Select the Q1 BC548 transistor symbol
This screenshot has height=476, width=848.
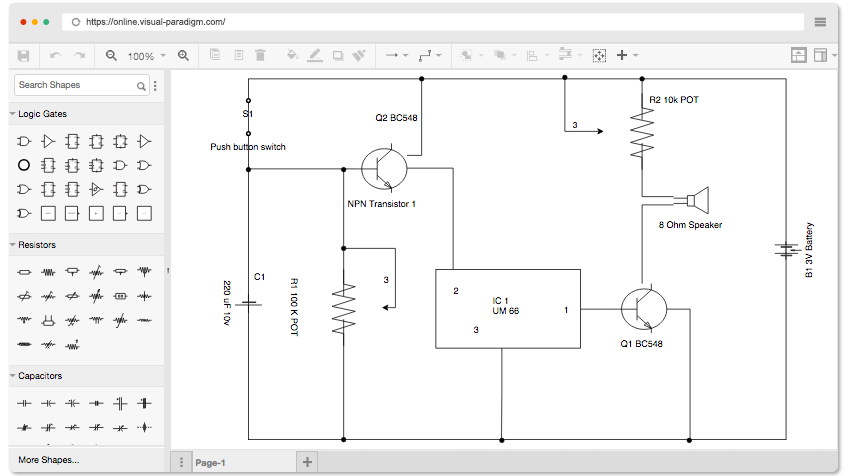(644, 309)
